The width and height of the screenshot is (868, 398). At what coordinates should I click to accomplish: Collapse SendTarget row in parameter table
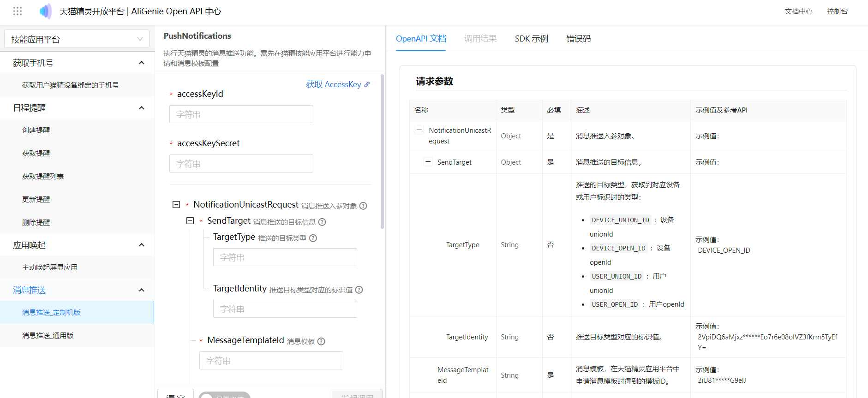(x=428, y=162)
